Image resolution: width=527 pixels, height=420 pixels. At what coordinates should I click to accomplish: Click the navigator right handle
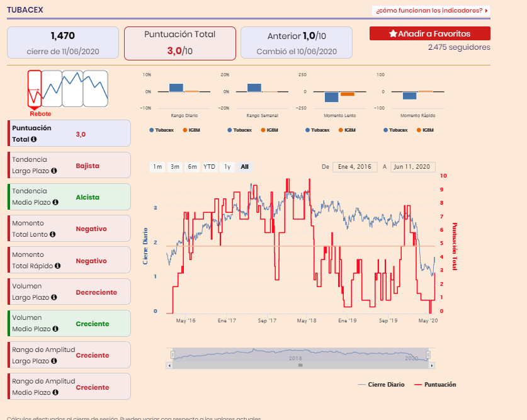coord(428,355)
